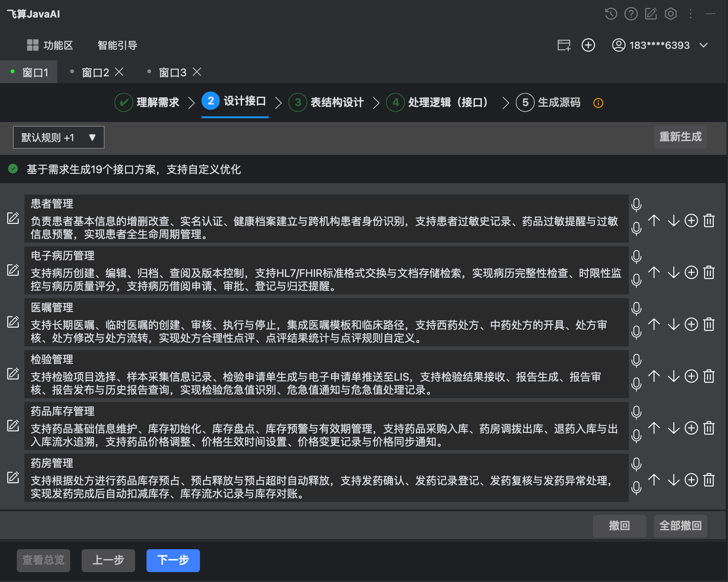
Task: Click the 药品库存管理 description text
Action: coord(324,435)
